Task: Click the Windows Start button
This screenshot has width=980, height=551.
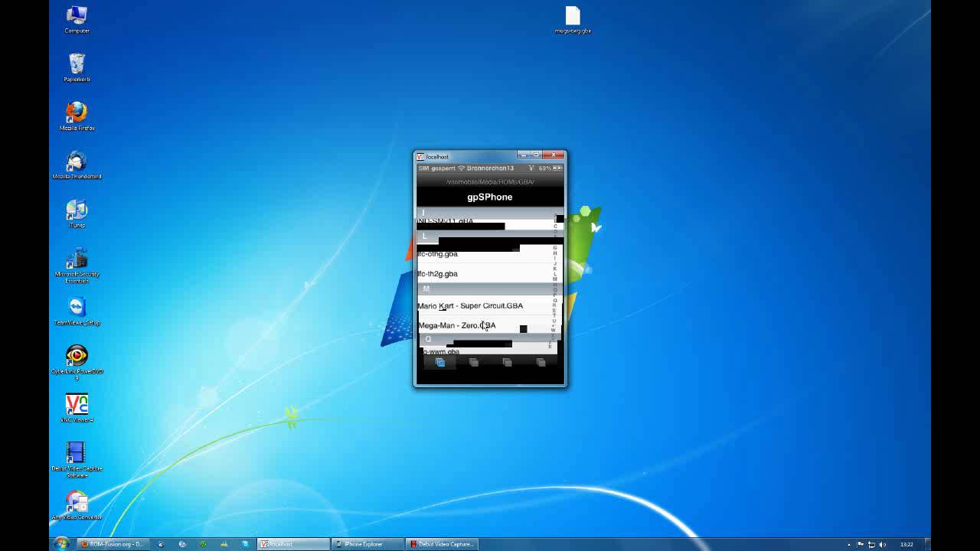Action: pyautogui.click(x=60, y=544)
